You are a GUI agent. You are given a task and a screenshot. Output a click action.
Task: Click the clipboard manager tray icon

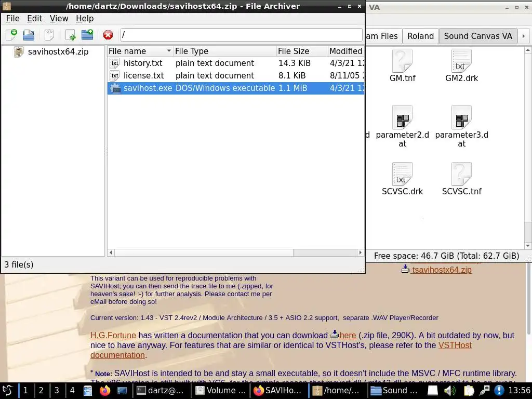click(469, 391)
